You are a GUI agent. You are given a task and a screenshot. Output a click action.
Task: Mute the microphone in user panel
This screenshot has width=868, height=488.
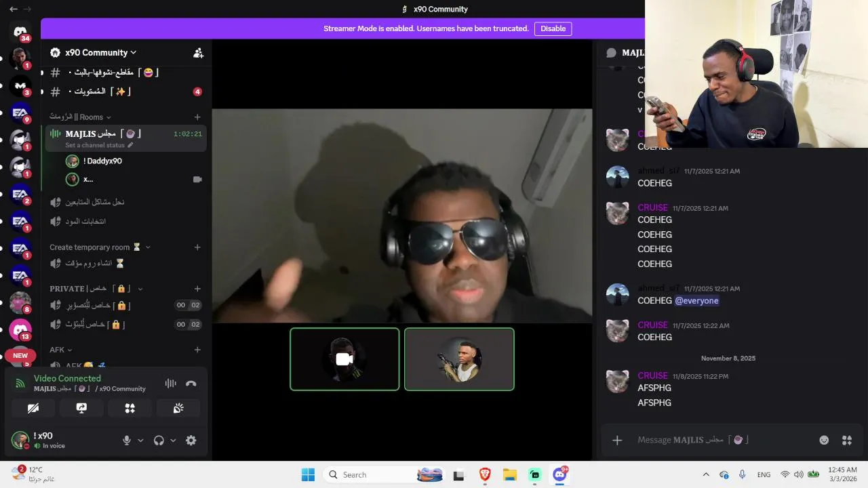click(126, 440)
